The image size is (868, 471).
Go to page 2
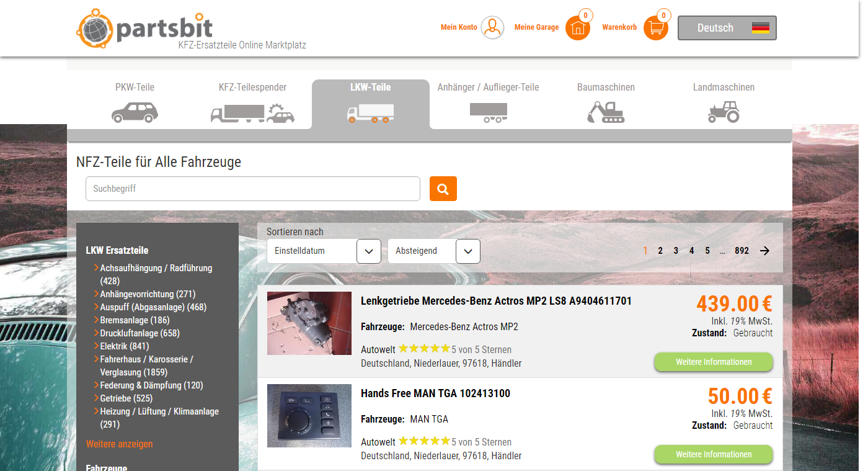point(660,251)
